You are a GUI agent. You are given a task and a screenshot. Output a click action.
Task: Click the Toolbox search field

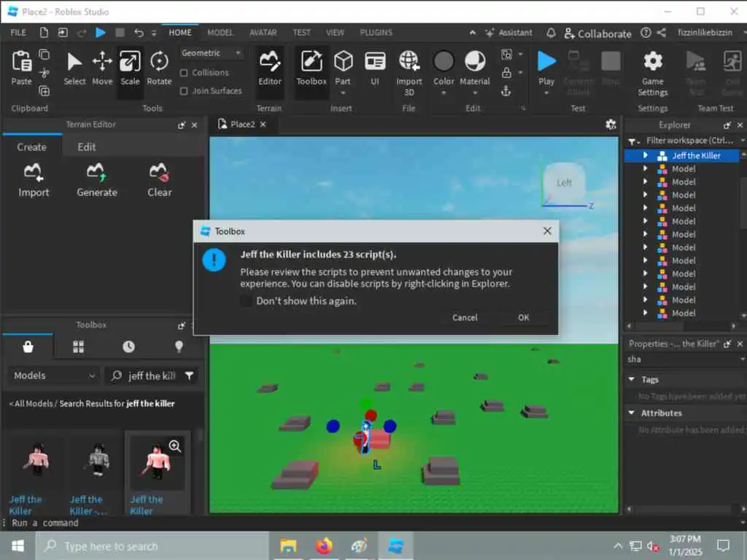152,376
